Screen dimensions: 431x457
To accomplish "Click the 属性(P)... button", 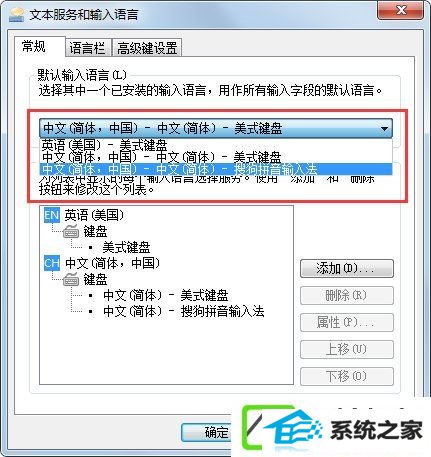I will (347, 322).
